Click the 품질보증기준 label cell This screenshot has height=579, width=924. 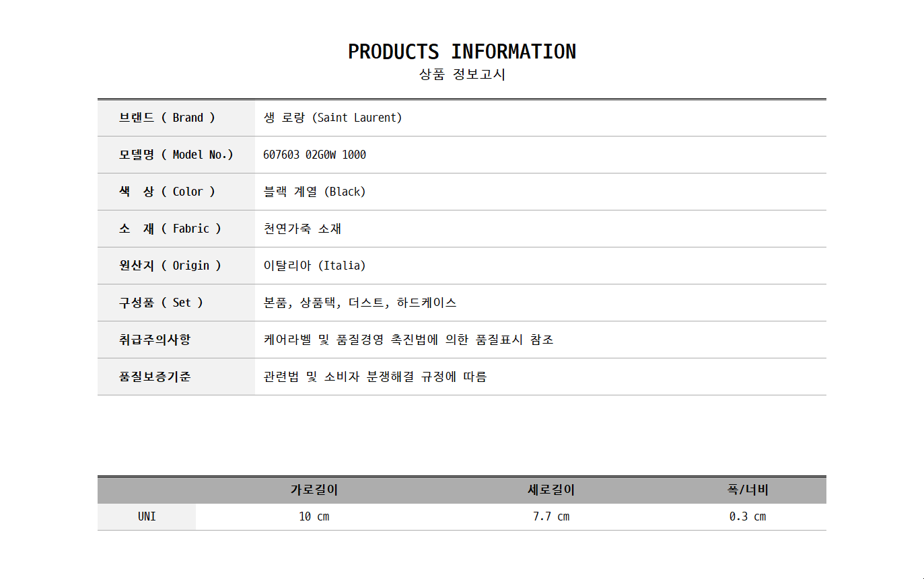[x=155, y=377]
